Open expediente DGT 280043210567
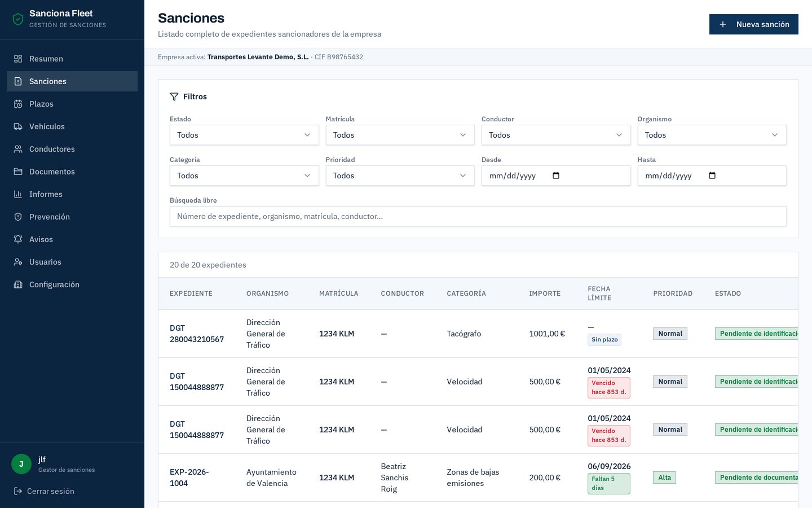Viewport: 812px width, 508px height. 197,334
